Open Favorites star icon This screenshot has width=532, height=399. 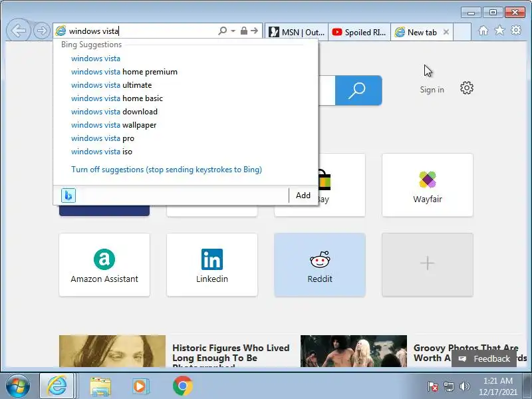(x=499, y=31)
